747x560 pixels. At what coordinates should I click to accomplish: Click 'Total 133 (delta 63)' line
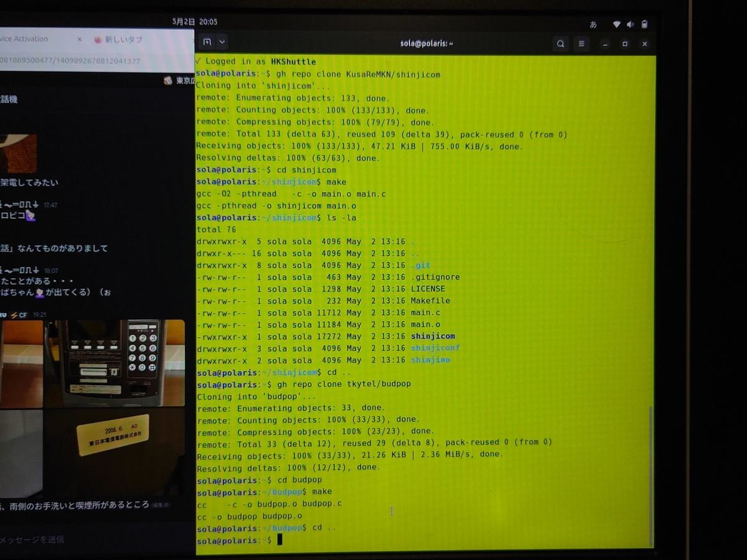click(x=382, y=134)
